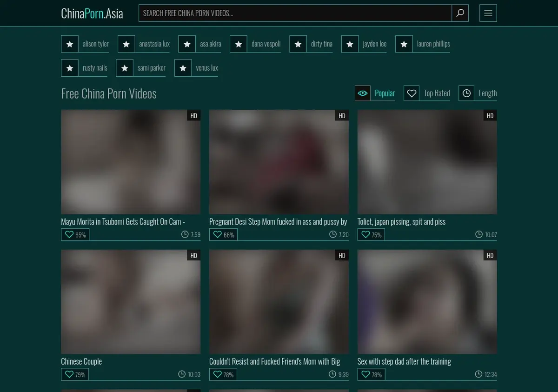Open the 'Sex with step dad after the training' title

[x=404, y=361]
